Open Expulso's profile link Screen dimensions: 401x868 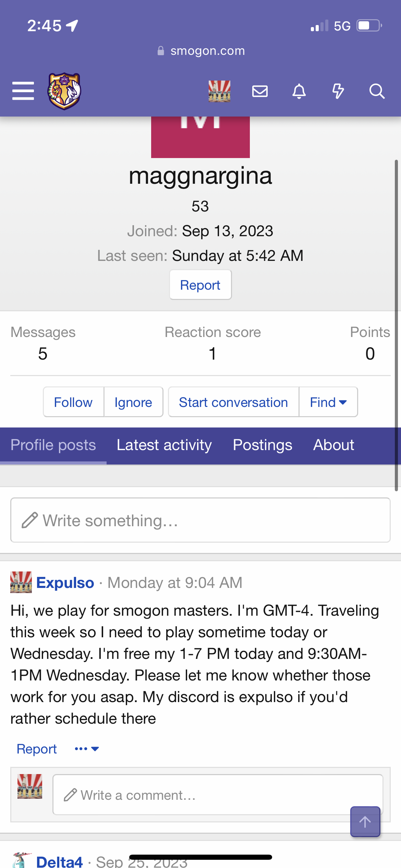65,583
